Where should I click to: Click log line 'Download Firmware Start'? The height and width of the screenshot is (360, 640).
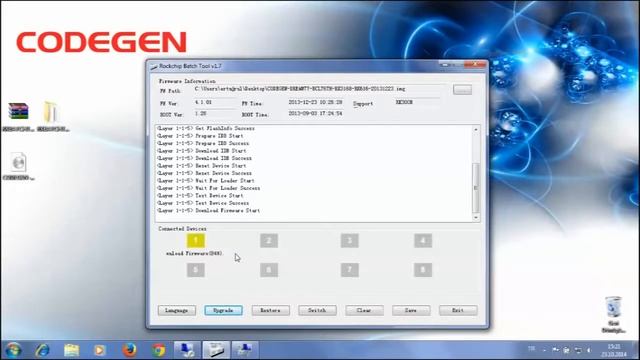[x=227, y=211]
